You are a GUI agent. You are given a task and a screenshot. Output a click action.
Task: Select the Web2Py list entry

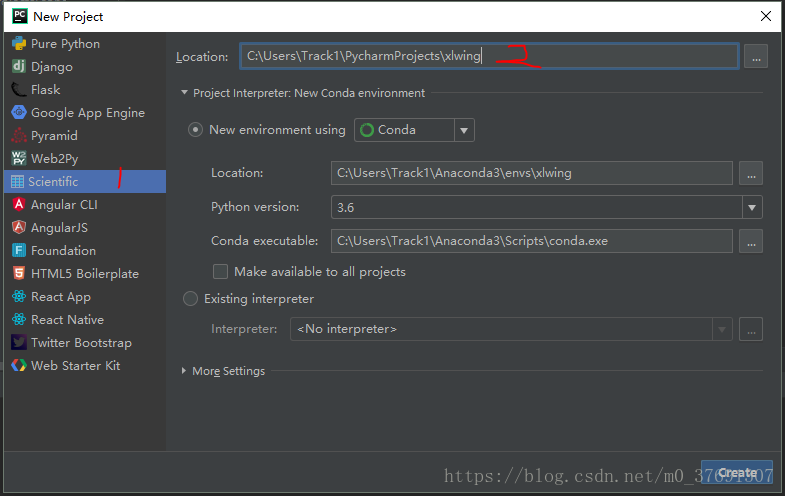85,159
